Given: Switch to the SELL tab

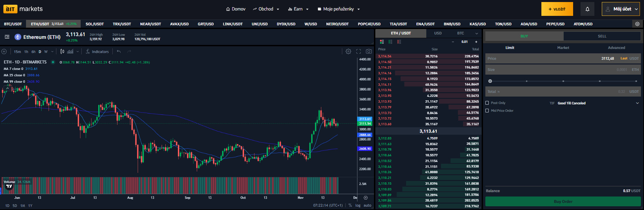Looking at the screenshot, I should [x=602, y=36].
